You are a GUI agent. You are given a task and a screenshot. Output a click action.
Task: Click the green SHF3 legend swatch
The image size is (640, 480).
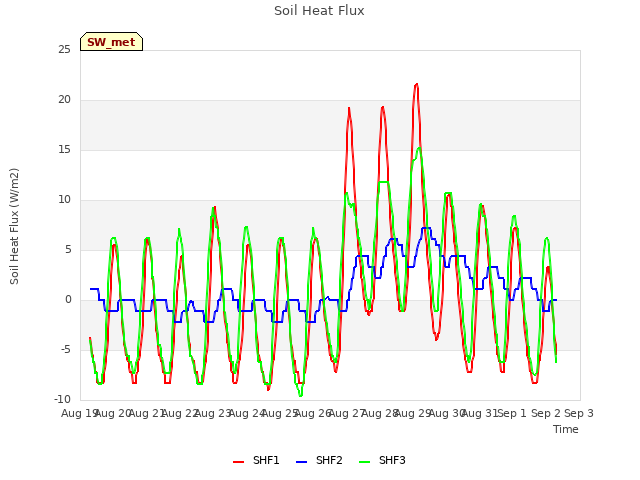(364, 462)
